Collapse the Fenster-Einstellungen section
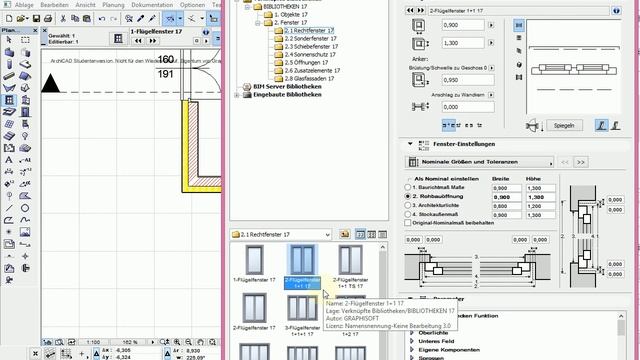Screen dimensions: 640x360 click(x=410, y=144)
